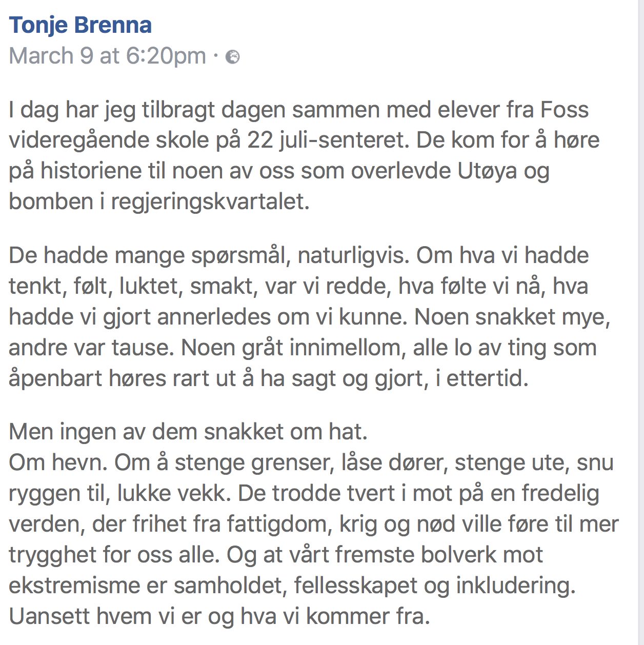Click the word "Foss" in the post
The height and width of the screenshot is (645, 644).
tap(565, 110)
